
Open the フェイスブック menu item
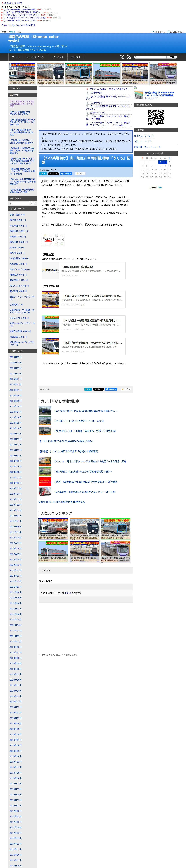35,57
